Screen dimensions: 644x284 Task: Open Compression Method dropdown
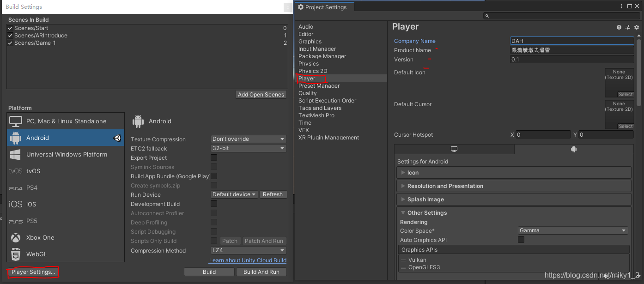point(249,250)
